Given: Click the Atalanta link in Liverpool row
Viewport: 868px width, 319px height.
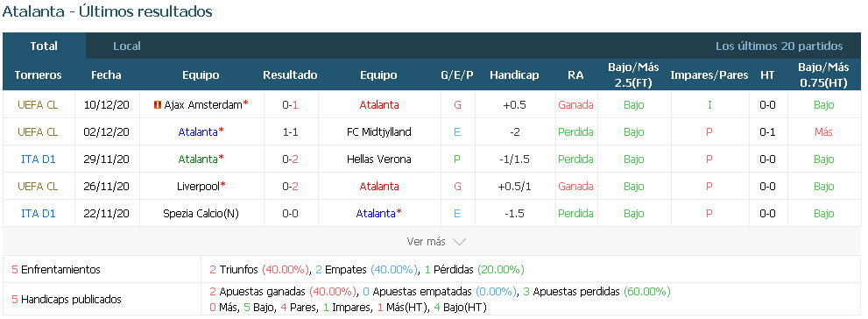Looking at the screenshot, I should [x=378, y=186].
